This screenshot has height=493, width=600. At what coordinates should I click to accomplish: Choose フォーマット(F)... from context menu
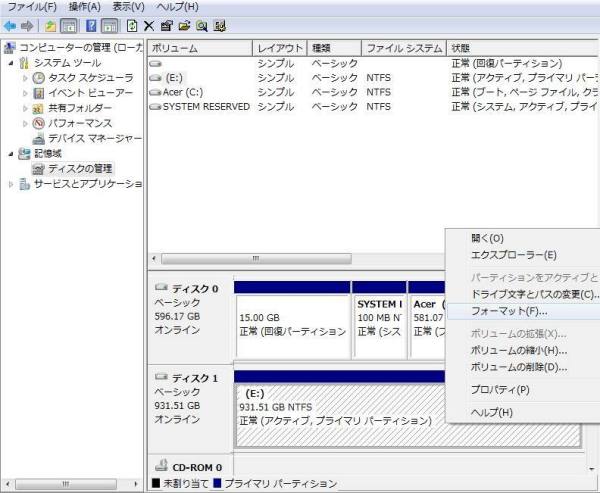click(x=509, y=311)
